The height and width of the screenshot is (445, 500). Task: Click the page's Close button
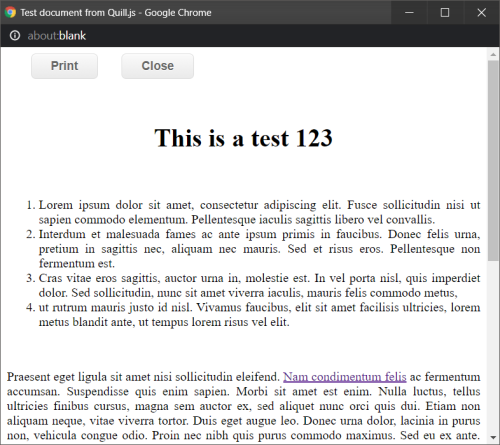pyautogui.click(x=157, y=66)
